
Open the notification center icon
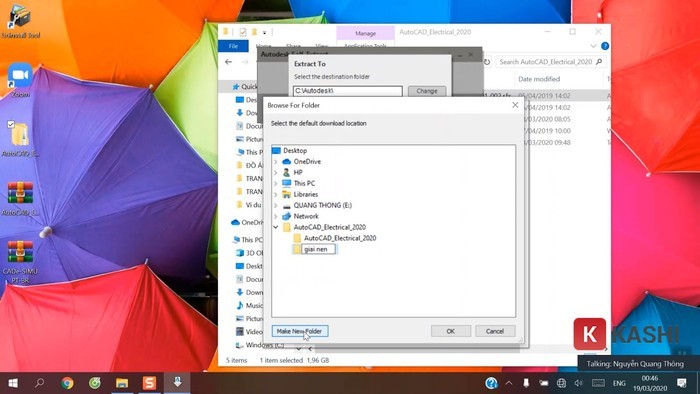click(x=682, y=383)
